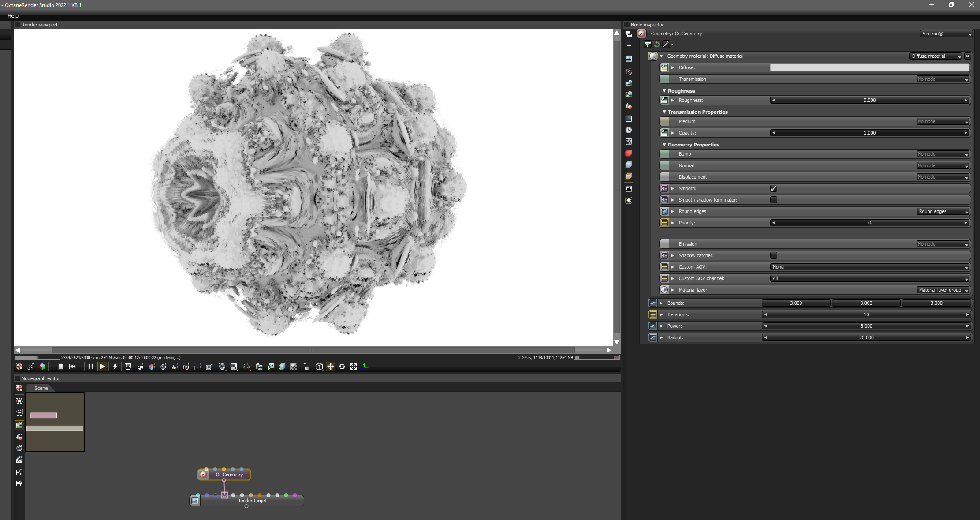Select the Render target node

252,501
